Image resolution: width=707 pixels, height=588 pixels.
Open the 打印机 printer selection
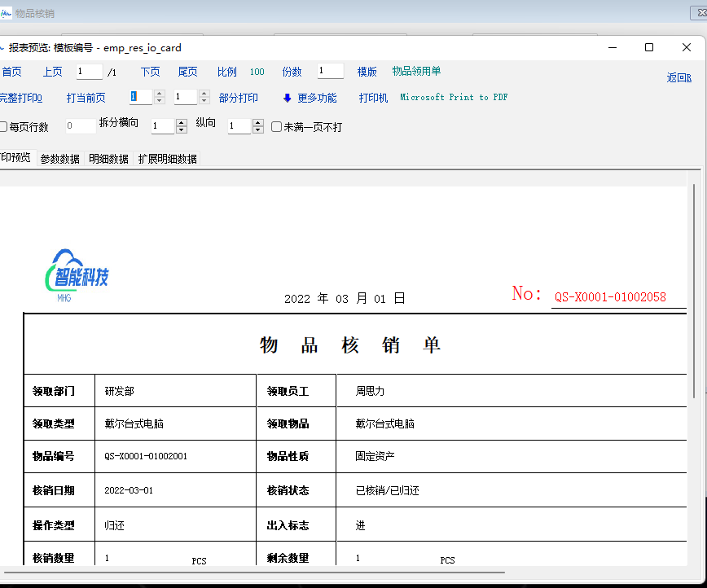(x=373, y=98)
